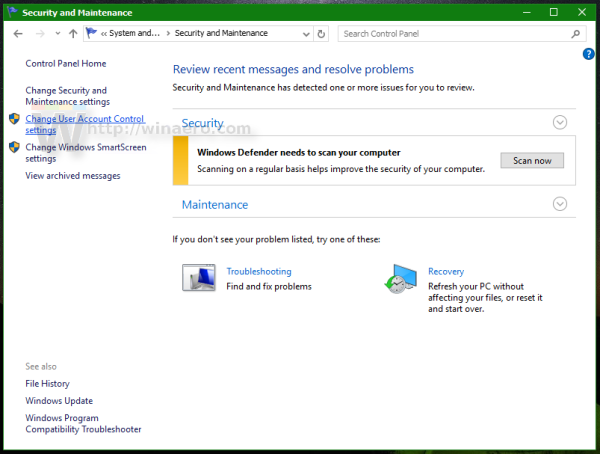Screen dimensions: 600x454
Task: Click the Troubleshooting computer icon
Action: [x=199, y=278]
